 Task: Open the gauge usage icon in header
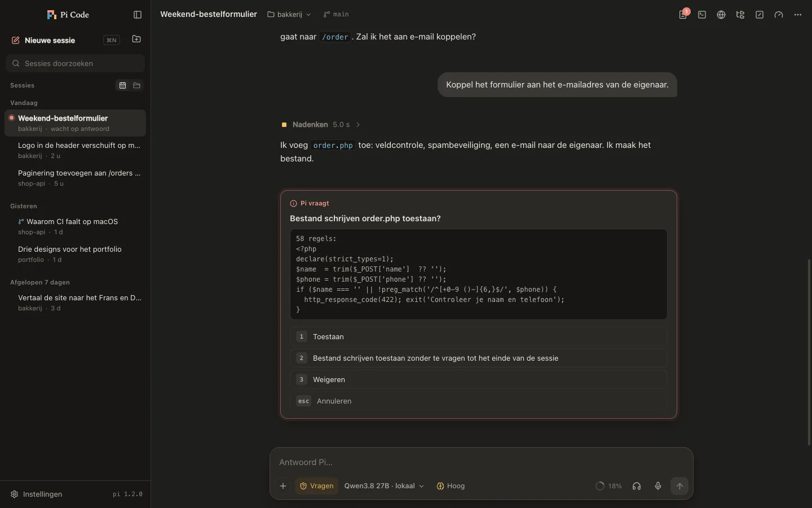click(x=779, y=15)
